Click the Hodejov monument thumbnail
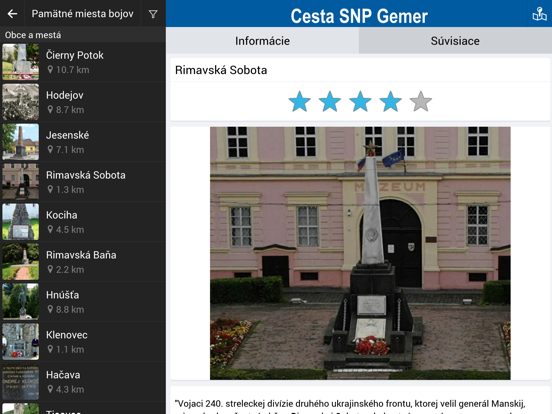This screenshot has width=552, height=414. click(21, 102)
